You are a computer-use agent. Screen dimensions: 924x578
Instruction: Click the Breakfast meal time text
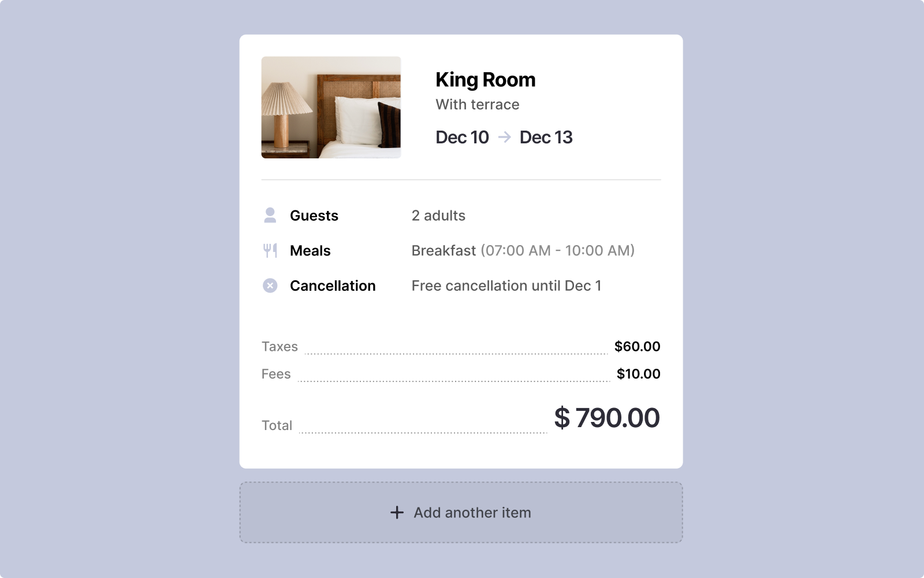[x=523, y=250]
